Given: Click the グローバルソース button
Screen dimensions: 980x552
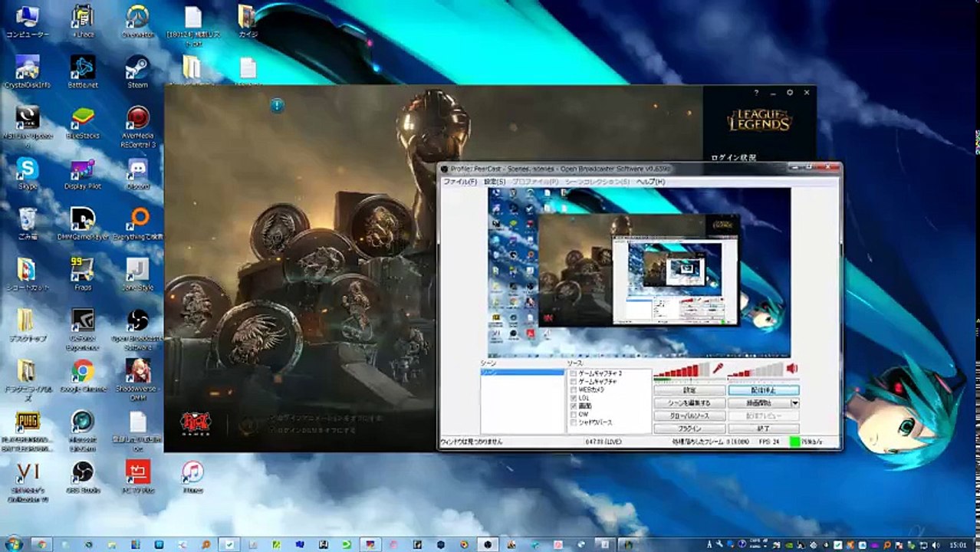Looking at the screenshot, I should tap(689, 416).
